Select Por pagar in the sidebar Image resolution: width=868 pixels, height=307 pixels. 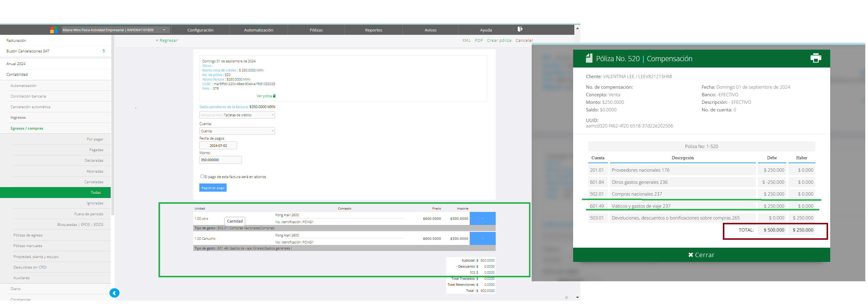pyautogui.click(x=95, y=139)
